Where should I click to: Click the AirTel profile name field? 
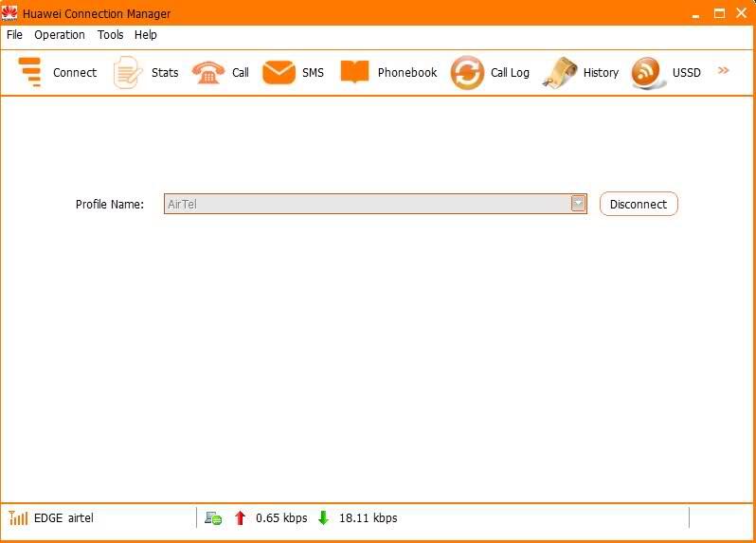(x=375, y=204)
